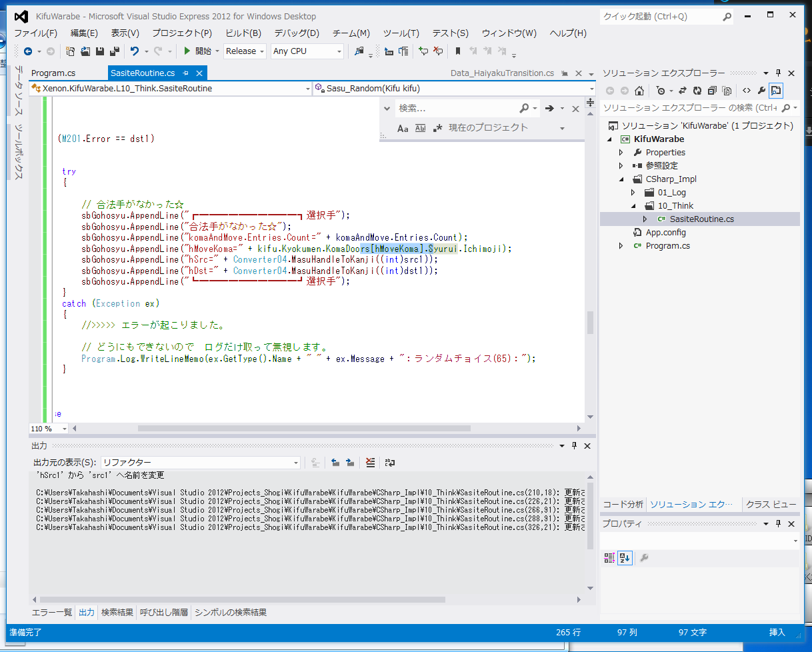Click the editor horizontal scrollbar thumb
This screenshot has height=652, width=812.
click(304, 429)
